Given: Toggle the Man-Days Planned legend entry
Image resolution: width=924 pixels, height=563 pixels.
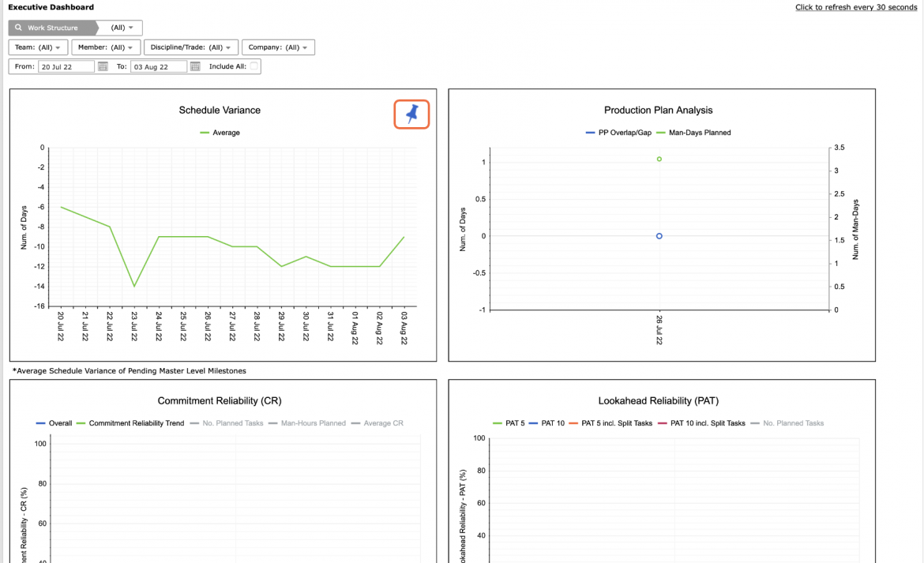Looking at the screenshot, I should [x=693, y=133].
